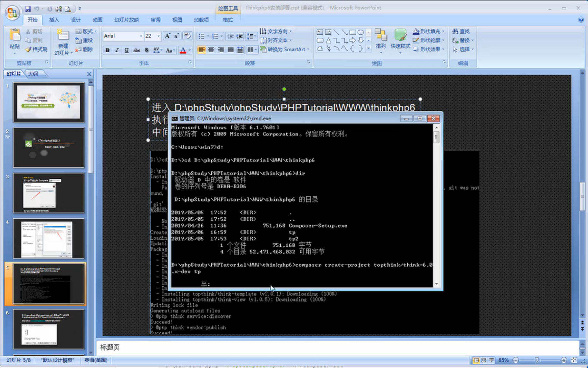This screenshot has height=368, width=588.
Task: Open shape effects options
Action: click(429, 49)
